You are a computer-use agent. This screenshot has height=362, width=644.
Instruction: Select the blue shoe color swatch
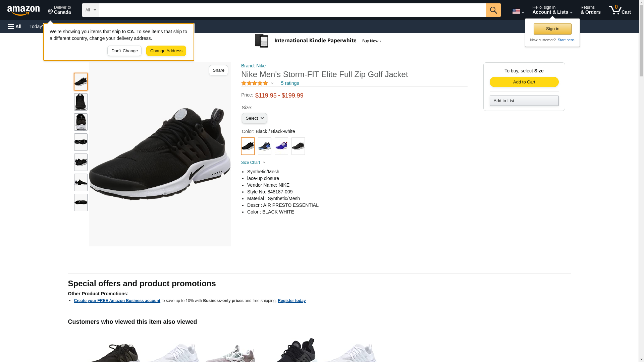click(264, 146)
